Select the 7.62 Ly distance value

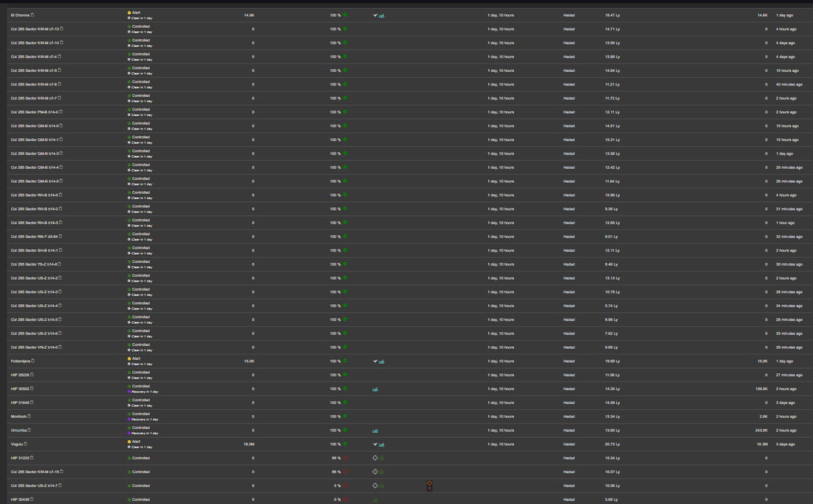coord(612,333)
